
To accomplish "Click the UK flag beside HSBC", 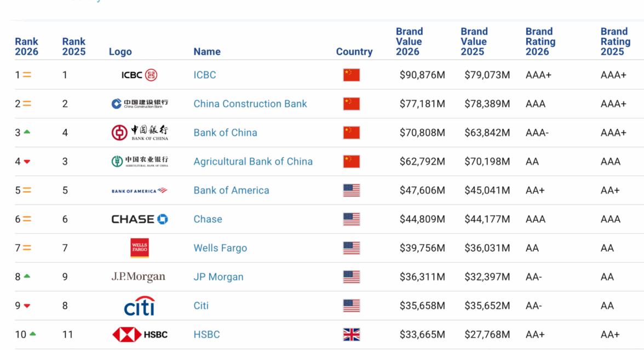I will point(352,335).
